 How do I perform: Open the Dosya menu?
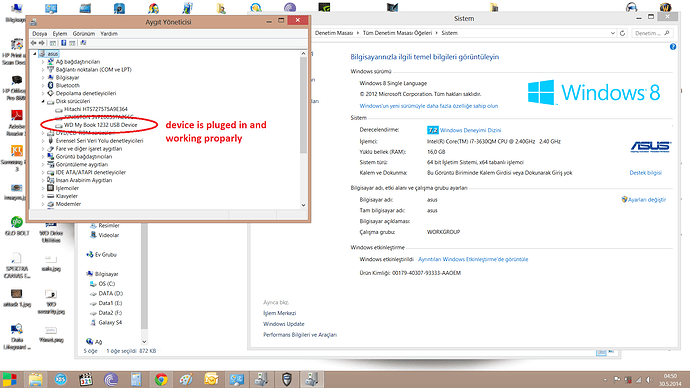(x=40, y=33)
